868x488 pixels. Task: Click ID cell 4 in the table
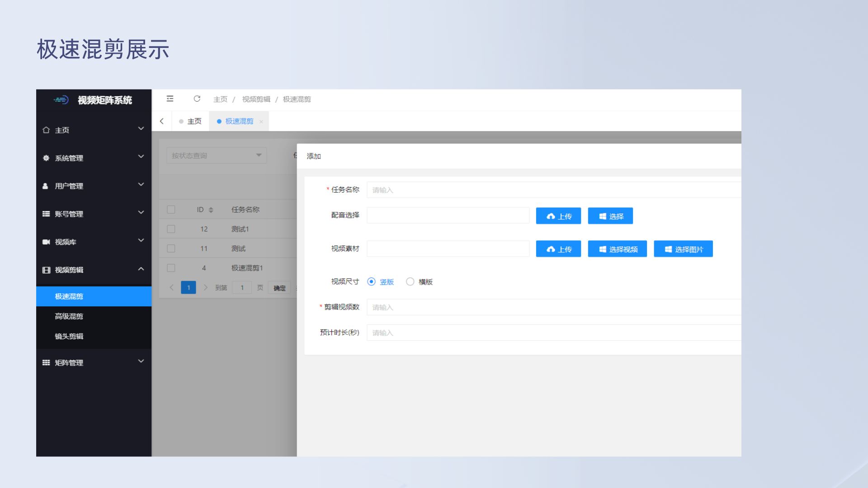click(204, 268)
